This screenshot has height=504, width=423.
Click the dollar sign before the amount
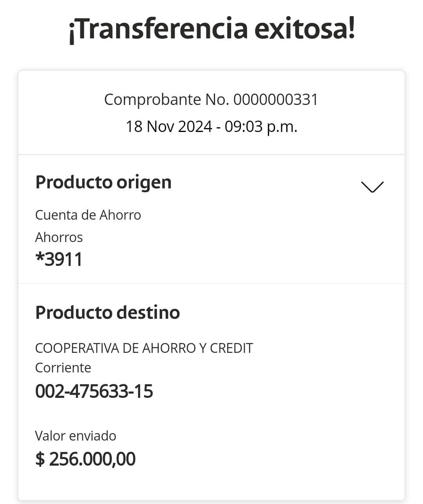[40, 459]
